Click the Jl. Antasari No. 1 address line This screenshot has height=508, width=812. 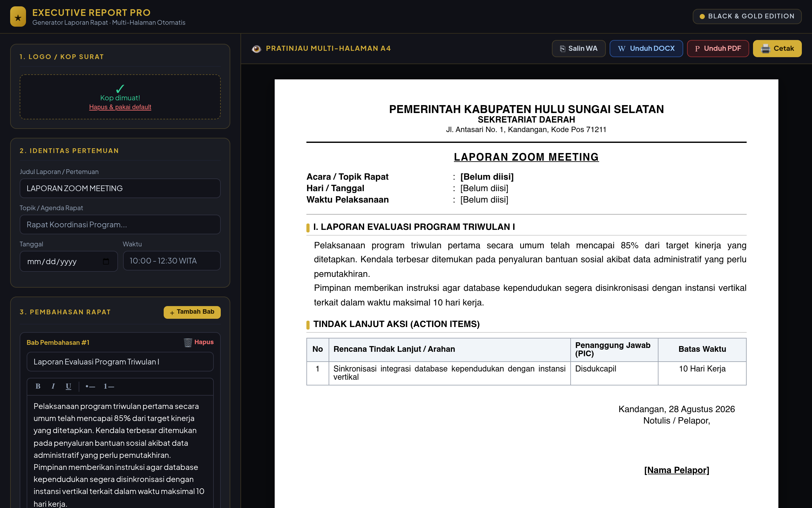(526, 130)
